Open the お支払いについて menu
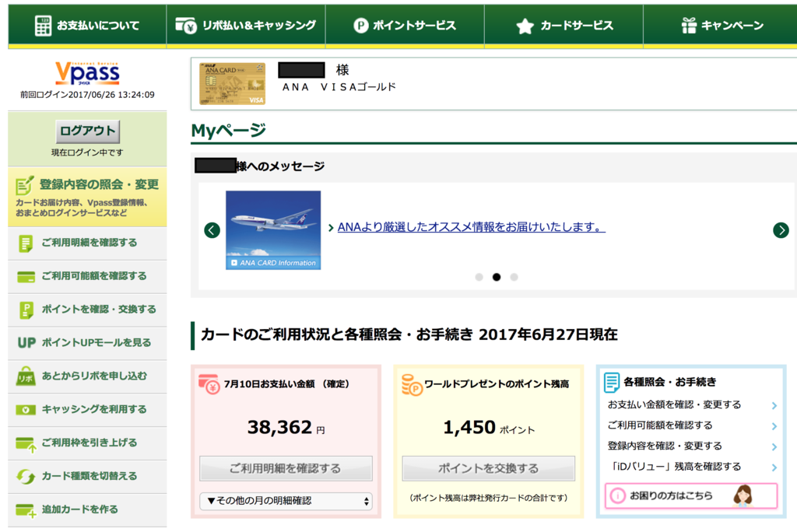The width and height of the screenshot is (797, 532). [87, 26]
